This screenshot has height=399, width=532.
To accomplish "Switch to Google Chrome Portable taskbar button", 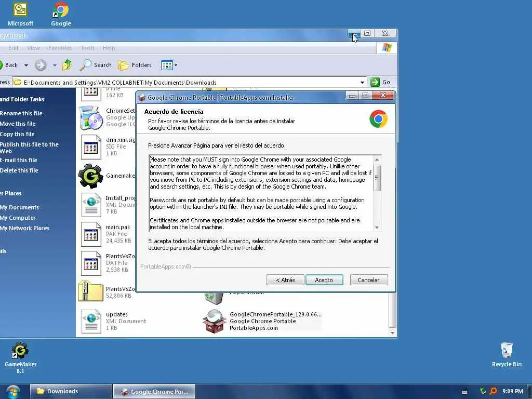I will click(x=154, y=391).
